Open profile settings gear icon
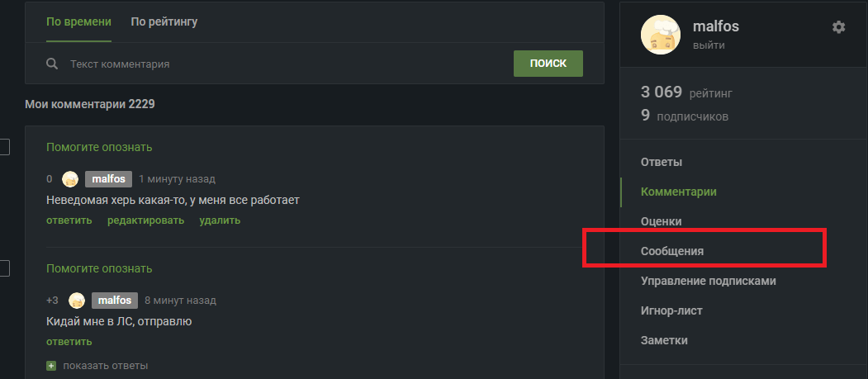The image size is (868, 379). coord(838,26)
